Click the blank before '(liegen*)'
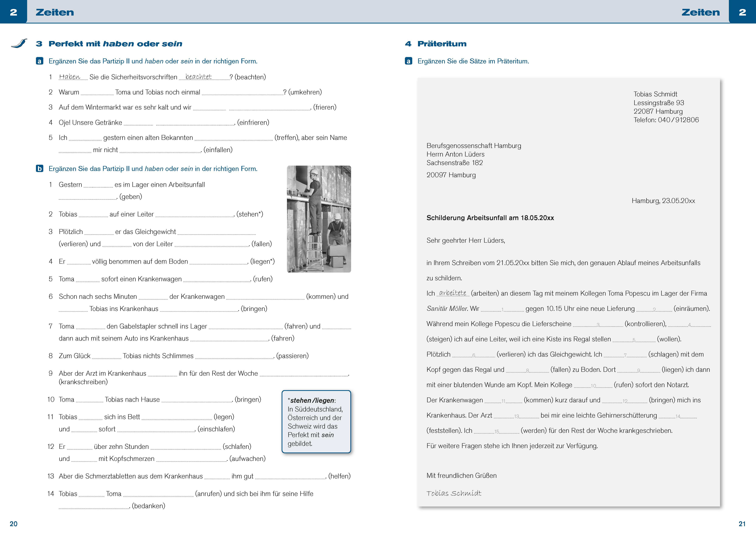This screenshot has height=535, width=756. [x=219, y=262]
